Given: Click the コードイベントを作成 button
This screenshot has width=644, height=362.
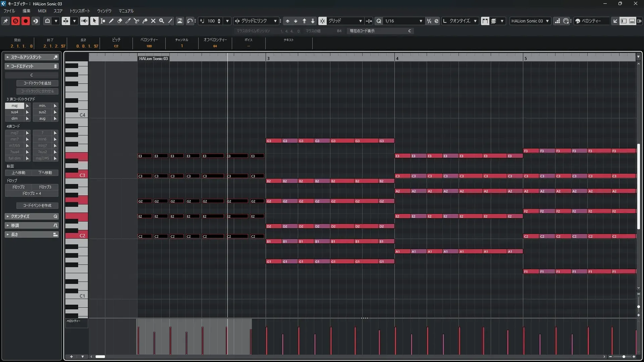Looking at the screenshot, I should [37, 205].
